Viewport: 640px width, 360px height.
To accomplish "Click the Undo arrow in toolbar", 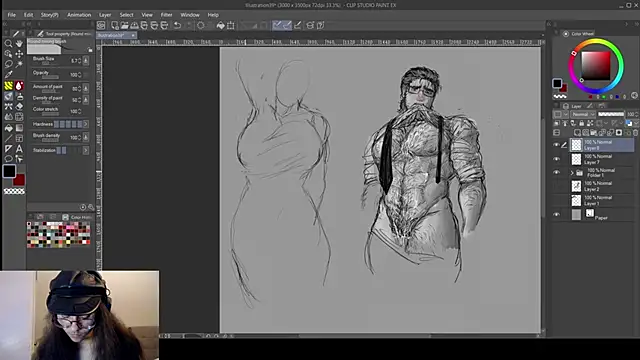I will point(177,25).
